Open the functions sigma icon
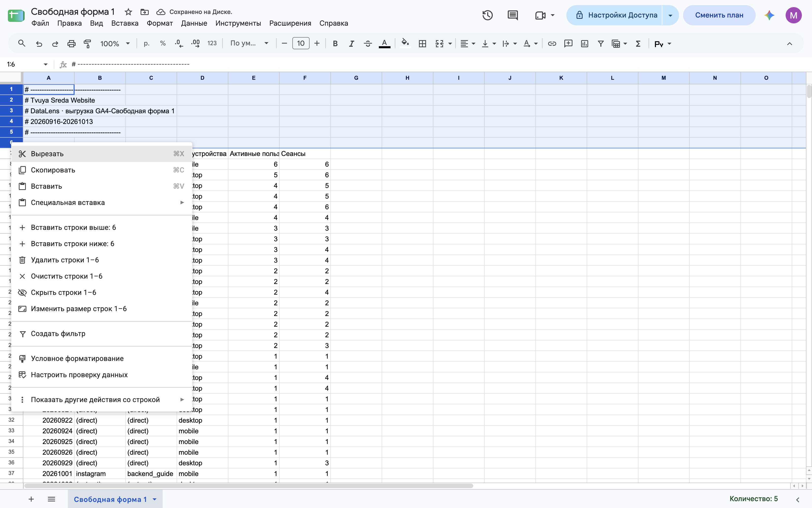Viewport: 812px width, 508px height. click(638, 44)
